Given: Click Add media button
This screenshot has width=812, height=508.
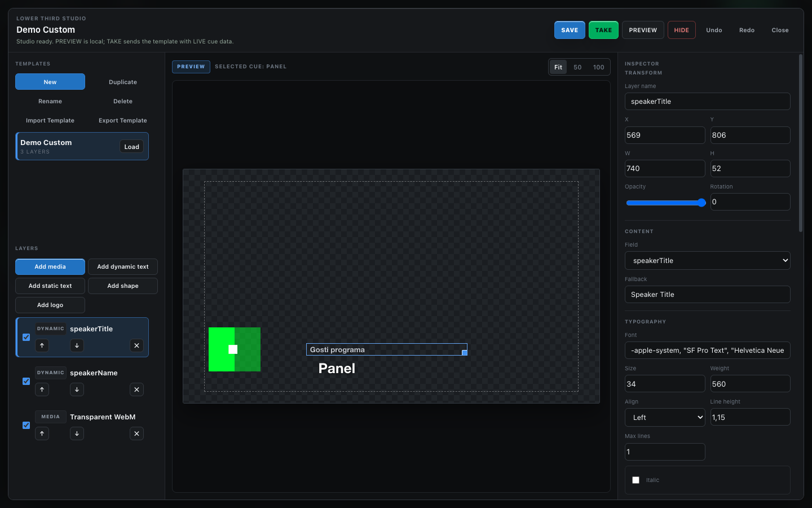Looking at the screenshot, I should (x=50, y=266).
